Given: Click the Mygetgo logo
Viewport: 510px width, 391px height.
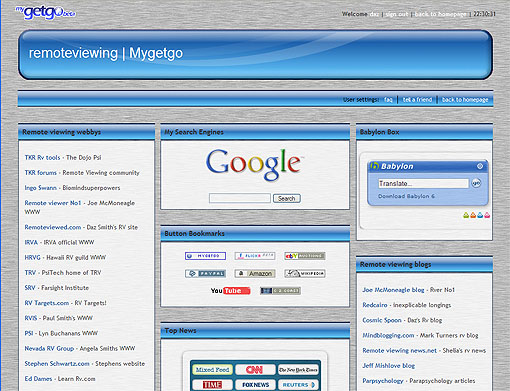Looking at the screenshot, I should pos(46,13).
